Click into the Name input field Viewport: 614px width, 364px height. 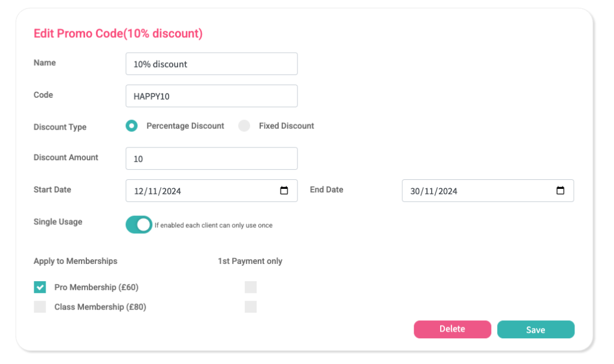[211, 64]
